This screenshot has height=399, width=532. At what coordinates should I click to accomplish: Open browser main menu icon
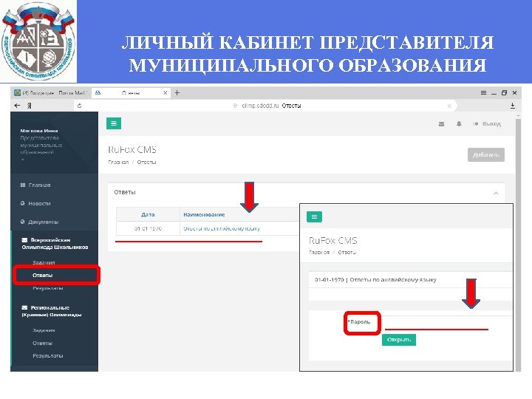[x=483, y=92]
